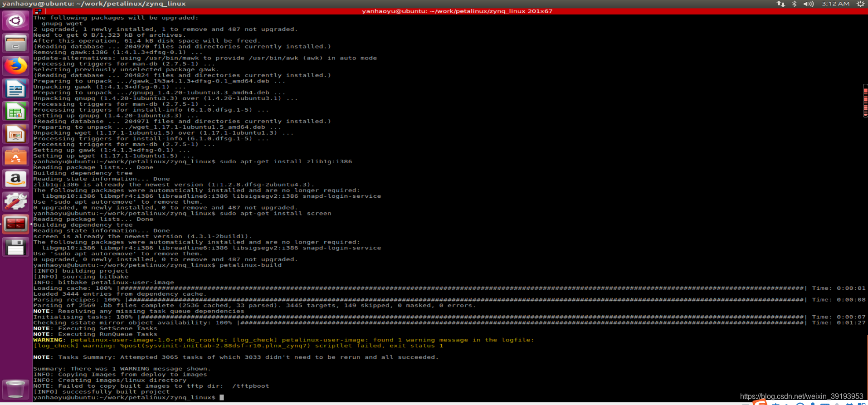Click the floppy disk icon in dock

tap(16, 247)
